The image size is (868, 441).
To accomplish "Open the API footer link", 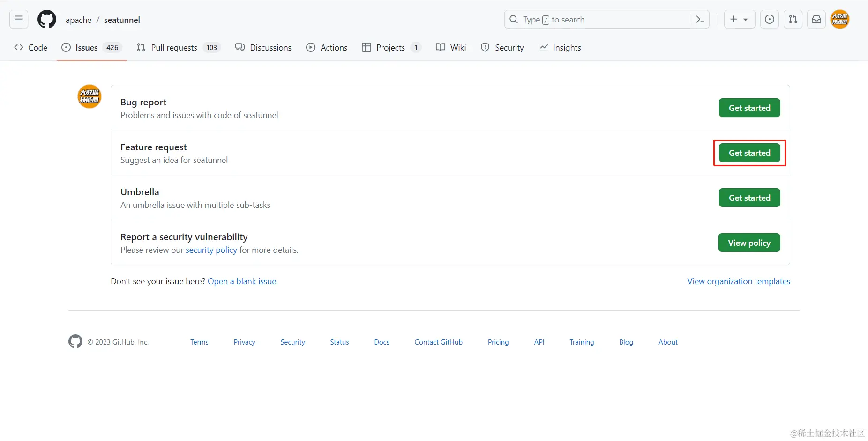I will 539,342.
